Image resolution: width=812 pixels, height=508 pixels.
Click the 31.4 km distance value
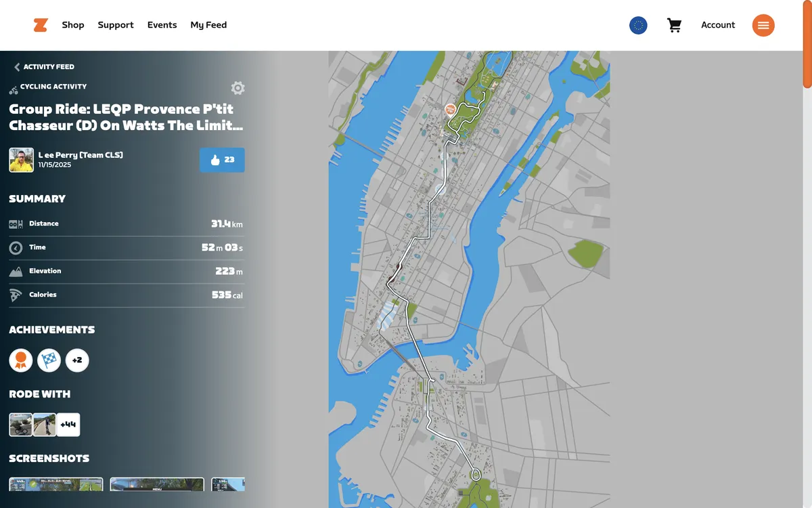[x=227, y=224]
